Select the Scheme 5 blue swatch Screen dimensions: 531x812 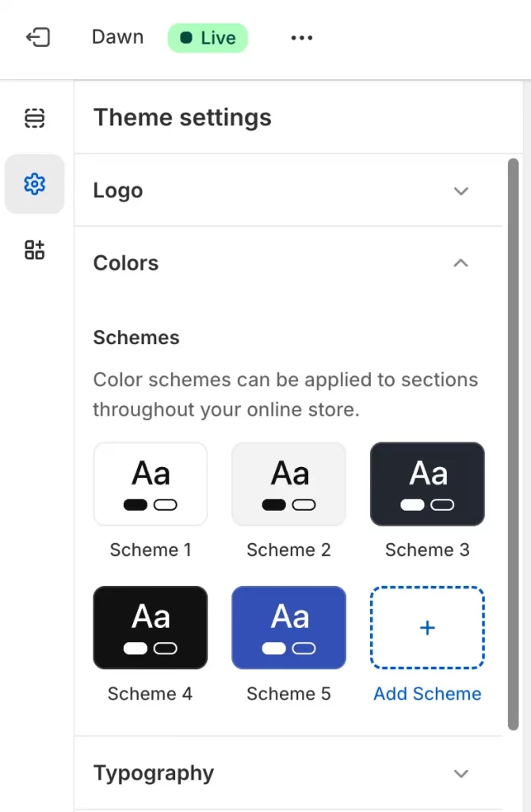(x=288, y=628)
